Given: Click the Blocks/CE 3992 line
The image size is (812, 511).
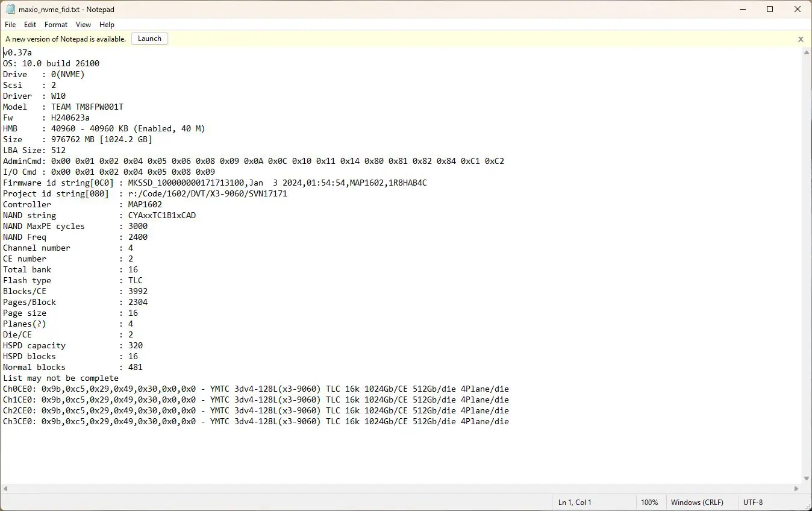Looking at the screenshot, I should (75, 291).
